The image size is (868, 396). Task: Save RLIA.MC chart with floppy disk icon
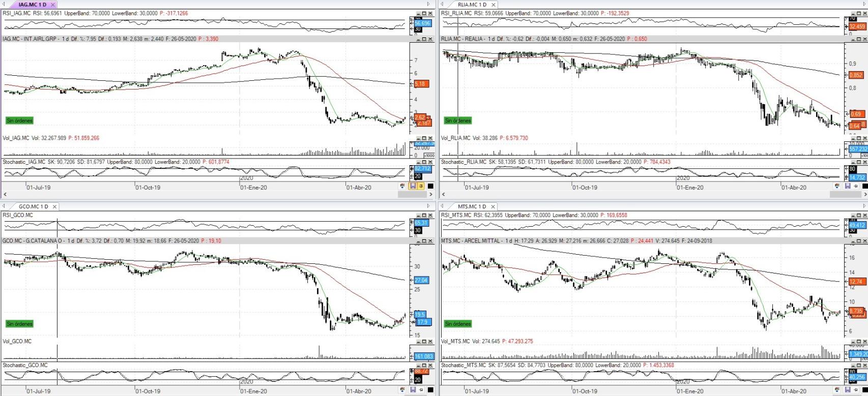[848, 186]
